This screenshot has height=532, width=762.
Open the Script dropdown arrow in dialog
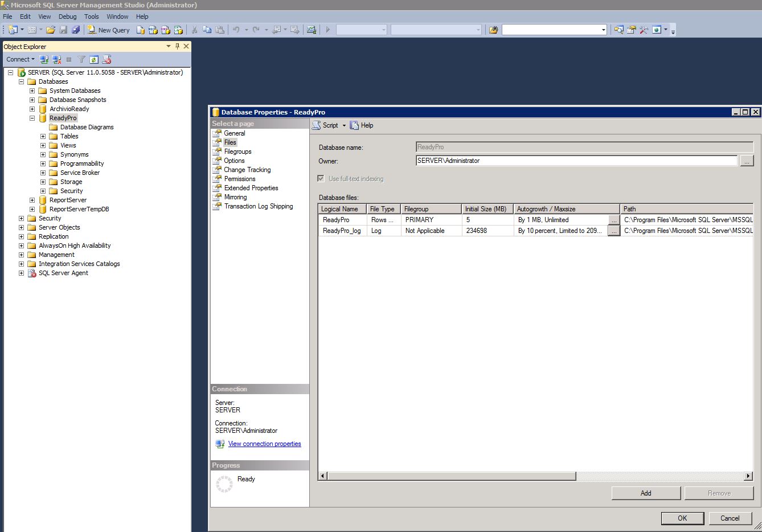(344, 125)
